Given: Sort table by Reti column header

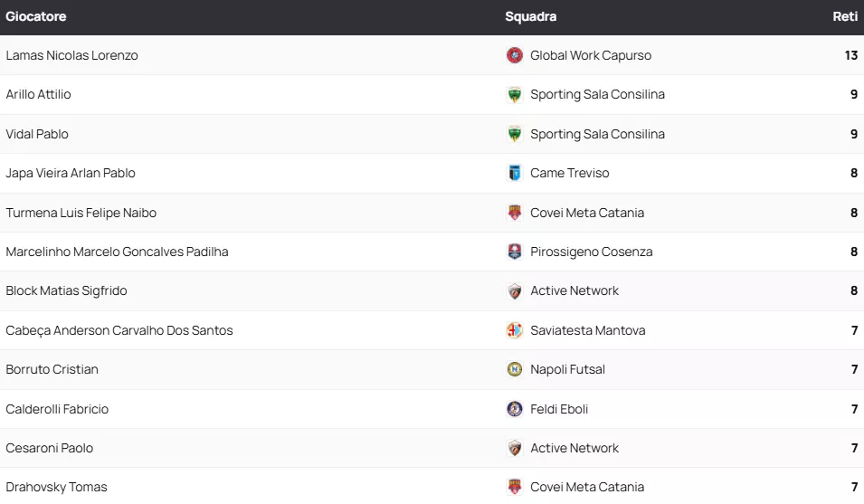Looking at the screenshot, I should pos(845,16).
